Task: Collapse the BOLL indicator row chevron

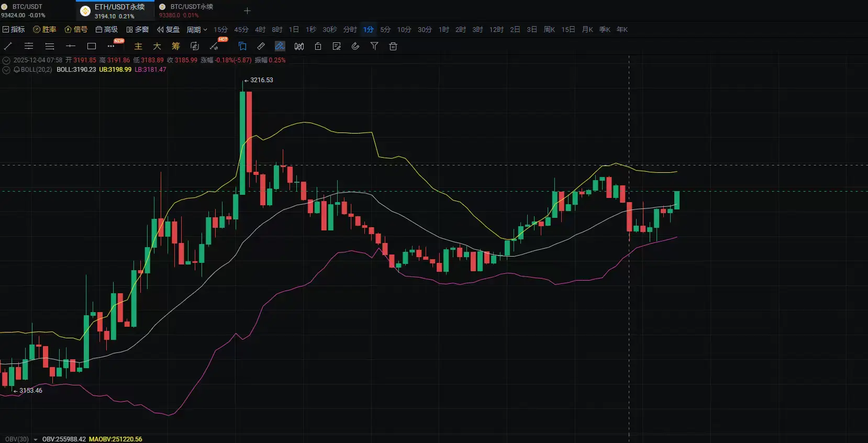Action: [6, 70]
